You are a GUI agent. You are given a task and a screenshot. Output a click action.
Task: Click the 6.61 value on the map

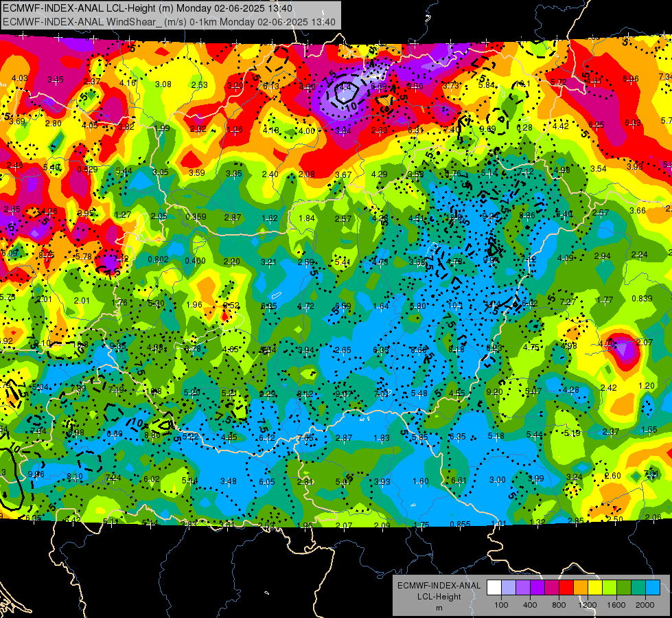[x=459, y=481]
